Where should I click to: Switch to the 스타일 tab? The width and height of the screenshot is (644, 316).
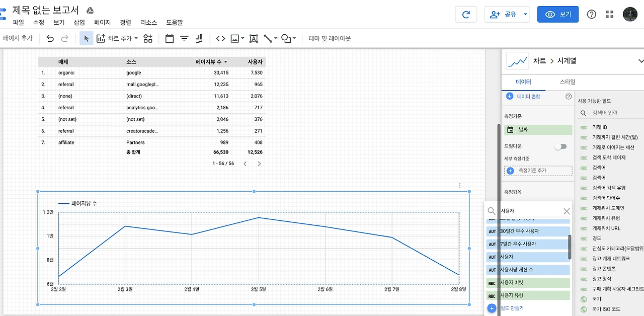(568, 82)
